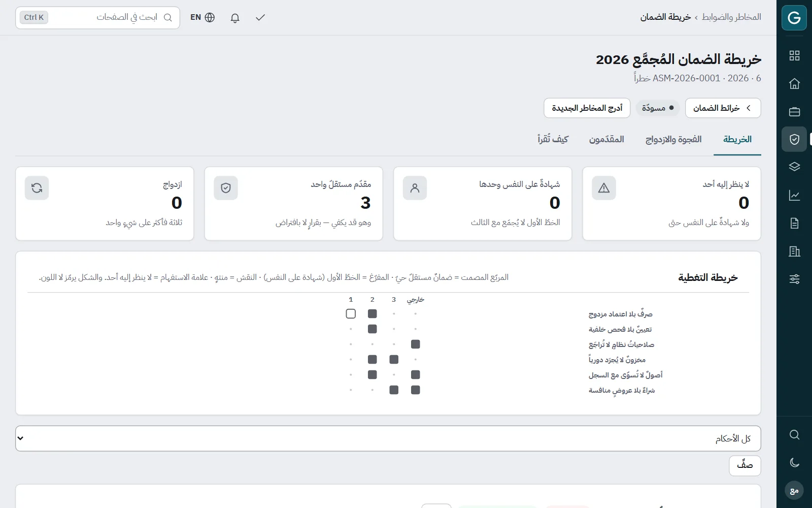Image resolution: width=812 pixels, height=508 pixels.
Task: Click the خارجي column header
Action: [x=416, y=300]
